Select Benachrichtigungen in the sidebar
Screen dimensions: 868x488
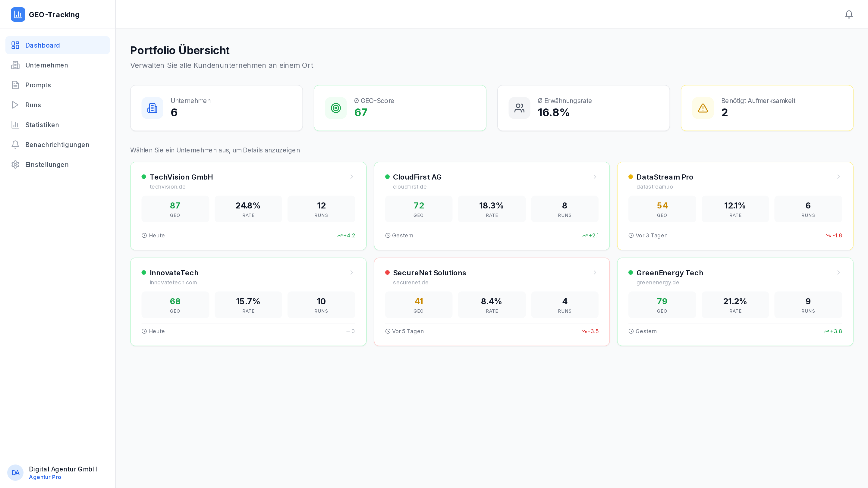point(57,145)
